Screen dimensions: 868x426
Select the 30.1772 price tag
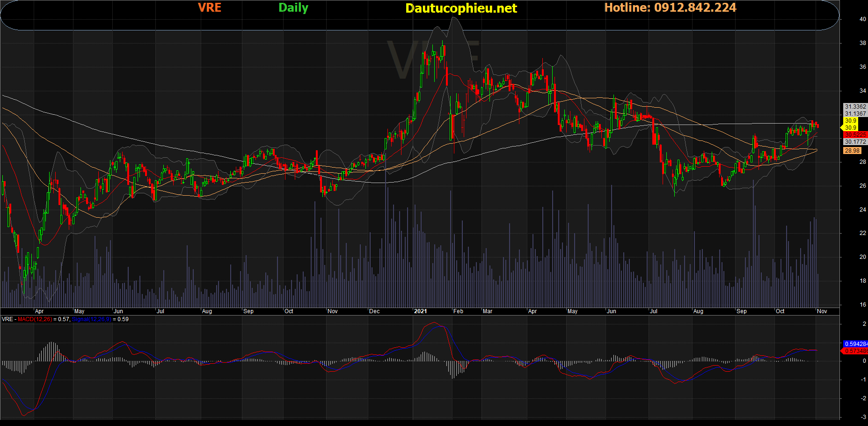click(x=855, y=142)
